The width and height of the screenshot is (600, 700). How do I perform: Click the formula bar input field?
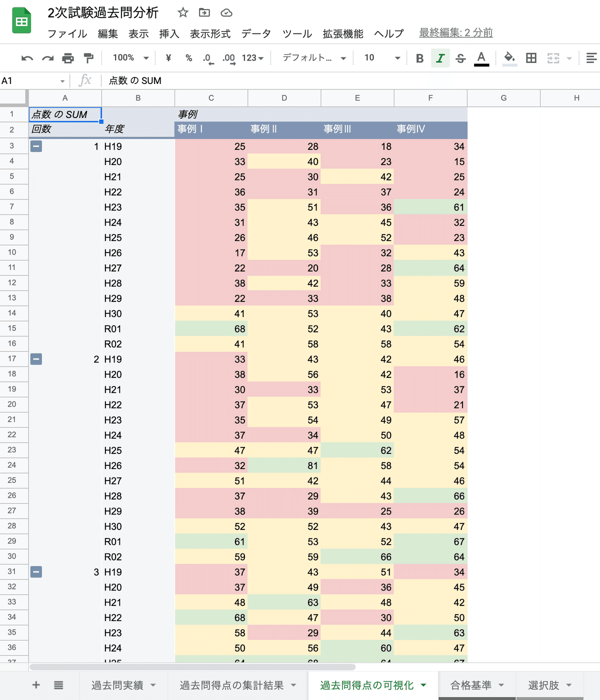pos(350,80)
